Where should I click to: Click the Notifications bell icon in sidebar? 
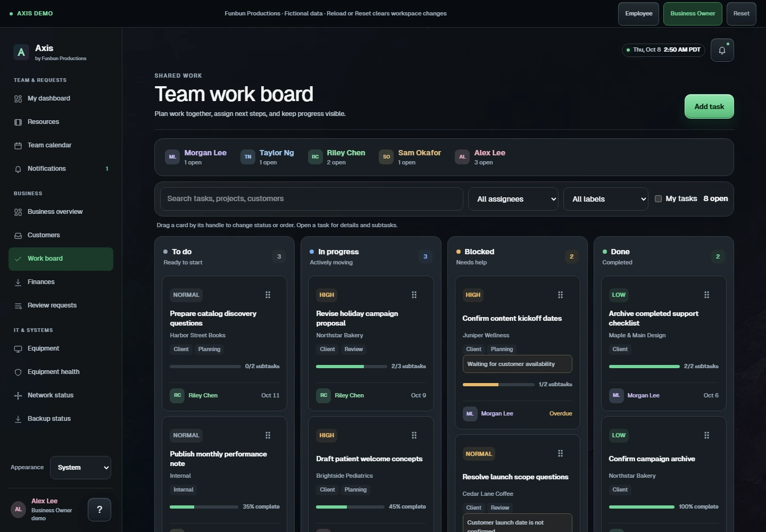pyautogui.click(x=18, y=169)
